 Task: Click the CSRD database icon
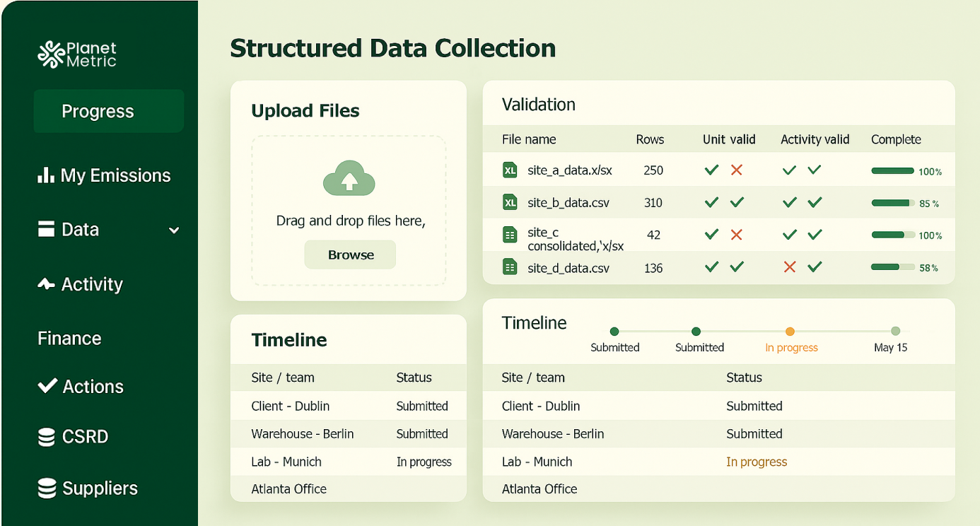click(47, 437)
